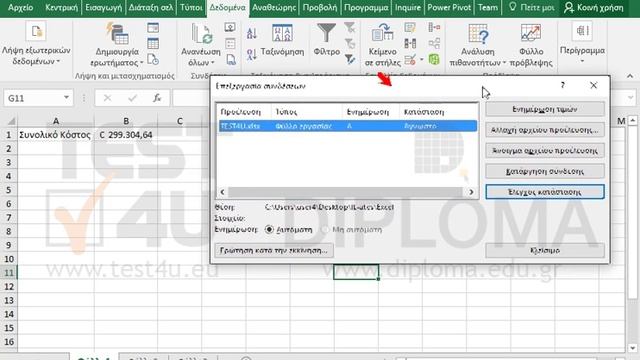Click Consolidate icon in Data Tools
The height and width of the screenshot is (360, 640).
[434, 28]
